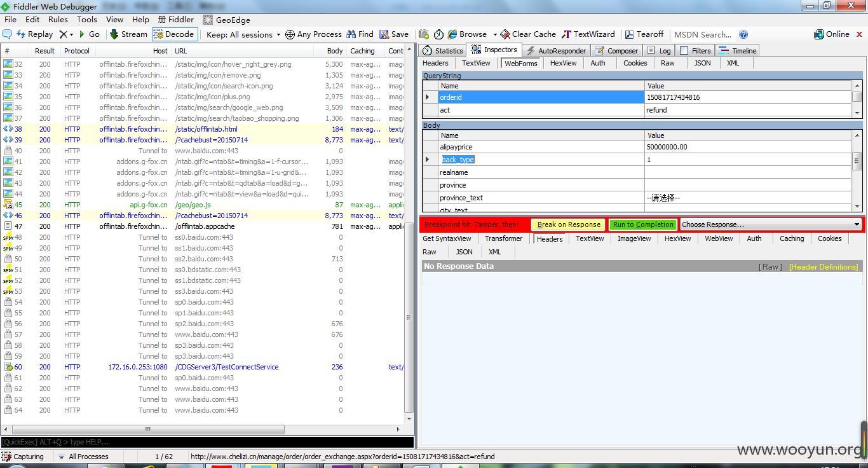Select session 47 /offlintab.appcache
This screenshot has height=468, width=868.
tap(203, 226)
